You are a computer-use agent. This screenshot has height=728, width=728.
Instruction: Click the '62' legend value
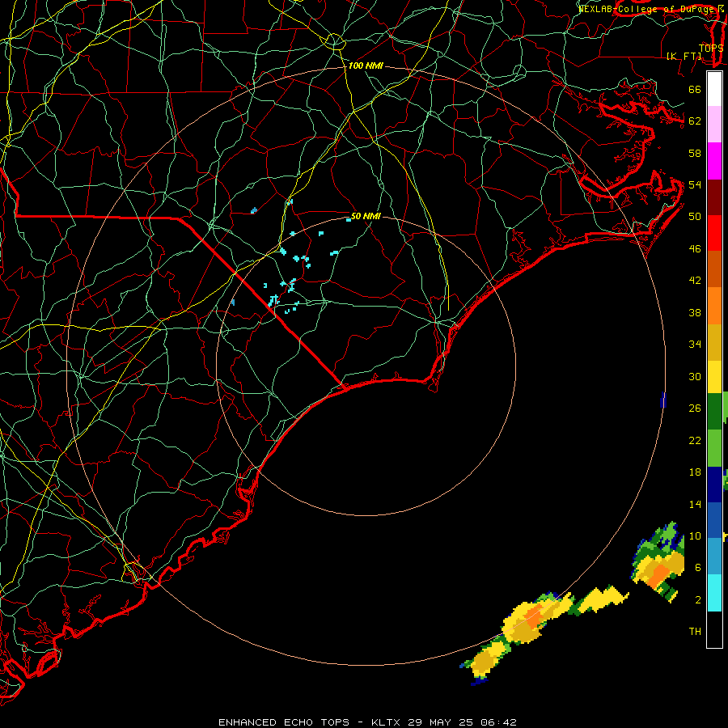coord(695,121)
